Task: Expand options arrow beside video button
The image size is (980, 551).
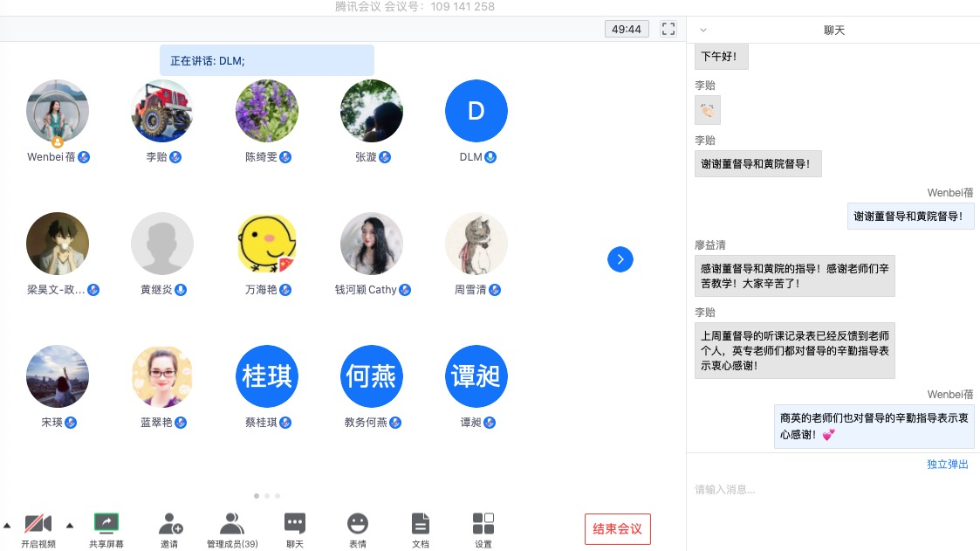Action: tap(7, 525)
